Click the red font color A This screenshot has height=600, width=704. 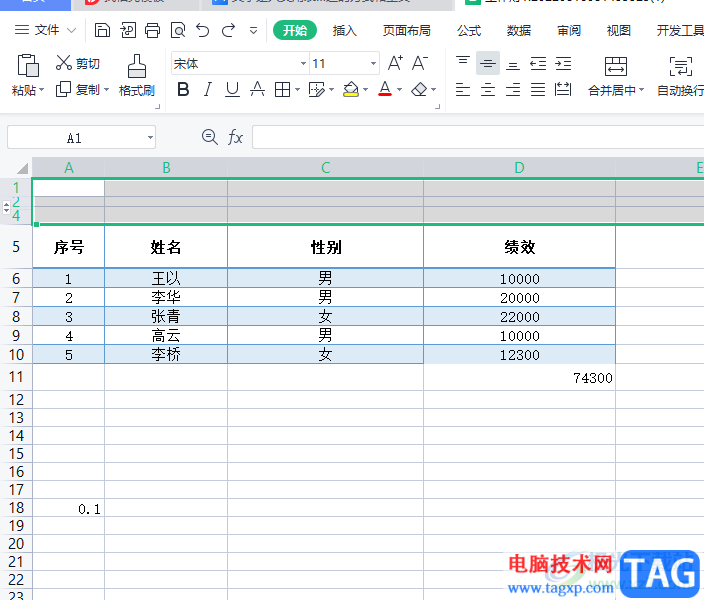pos(385,89)
